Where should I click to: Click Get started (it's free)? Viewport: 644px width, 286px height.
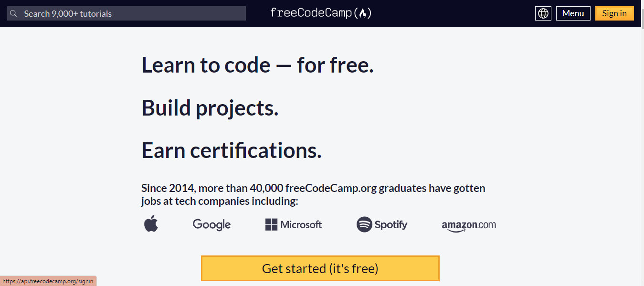pos(320,268)
